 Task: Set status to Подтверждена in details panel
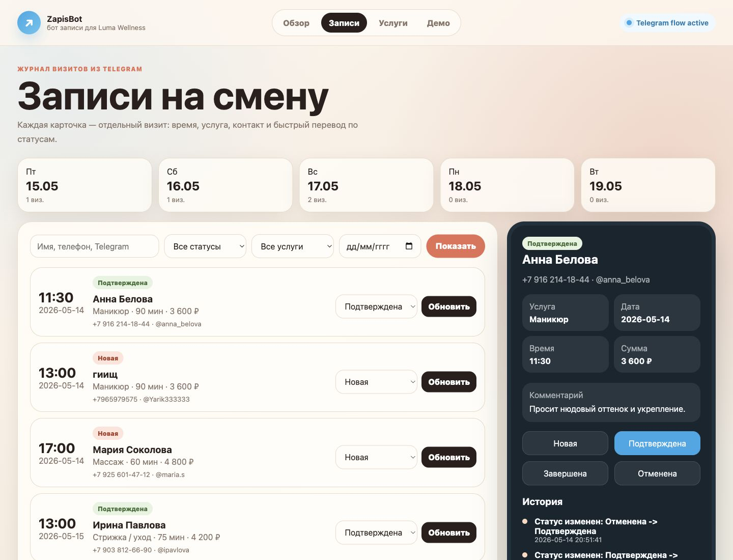click(x=657, y=443)
